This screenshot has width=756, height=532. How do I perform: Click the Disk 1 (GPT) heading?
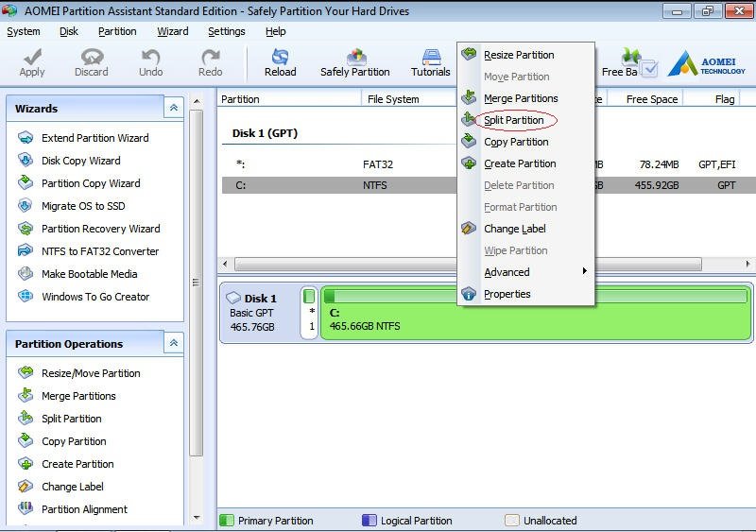pyautogui.click(x=265, y=133)
